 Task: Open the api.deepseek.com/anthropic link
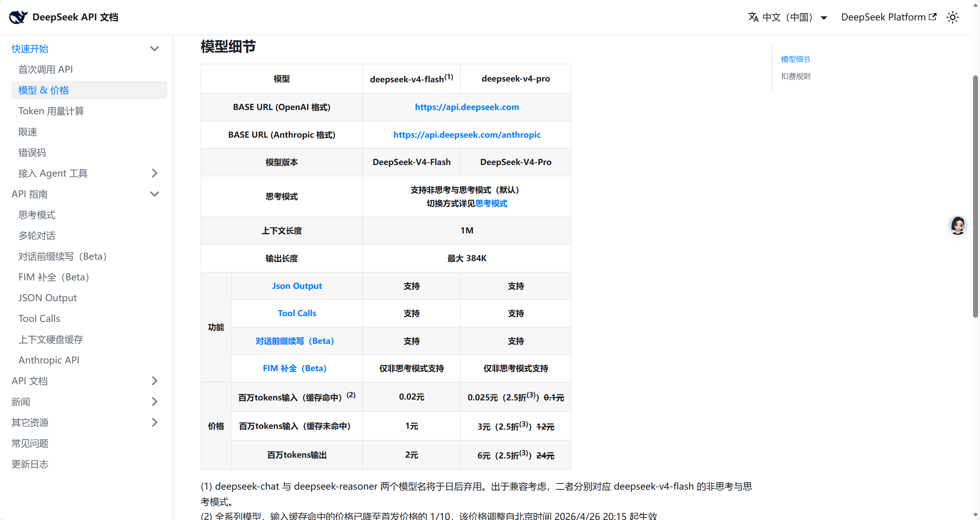(467, 135)
